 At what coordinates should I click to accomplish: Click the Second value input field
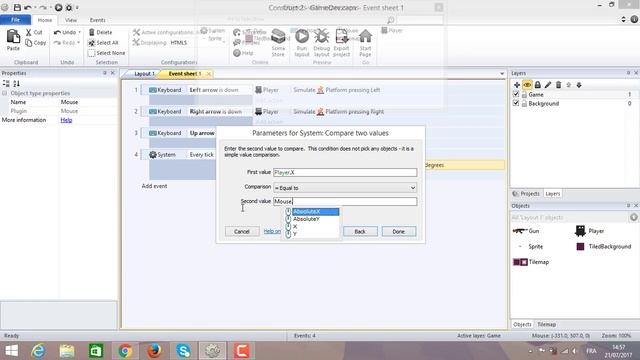[345, 201]
